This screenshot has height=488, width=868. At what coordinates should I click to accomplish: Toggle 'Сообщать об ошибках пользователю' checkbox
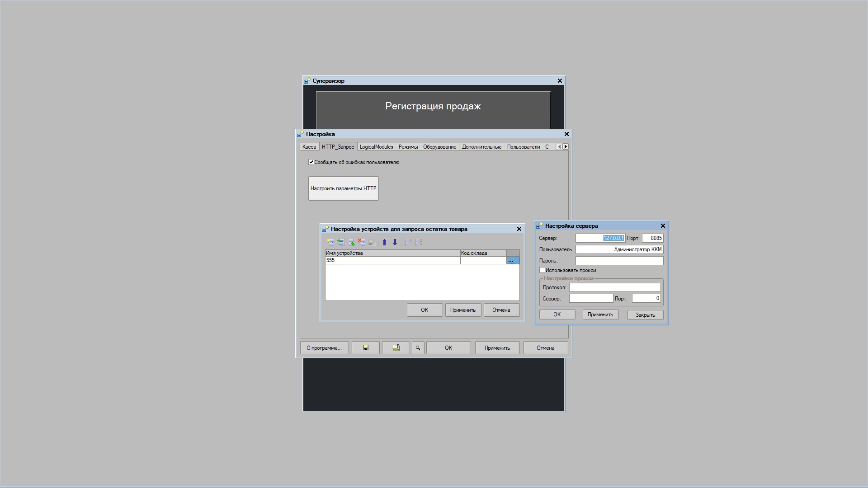click(x=311, y=162)
